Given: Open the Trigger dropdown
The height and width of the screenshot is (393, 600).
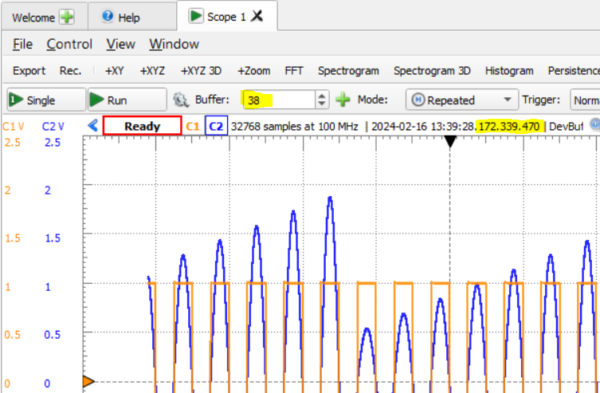Looking at the screenshot, I should tap(585, 100).
